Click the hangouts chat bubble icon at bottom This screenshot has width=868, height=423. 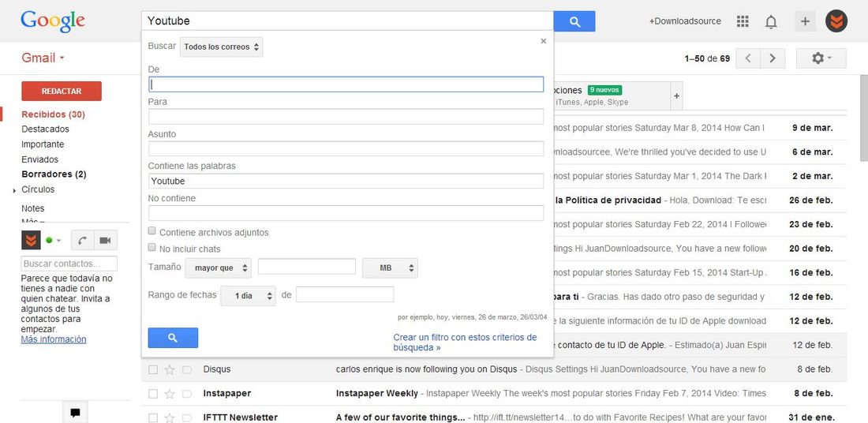75,413
